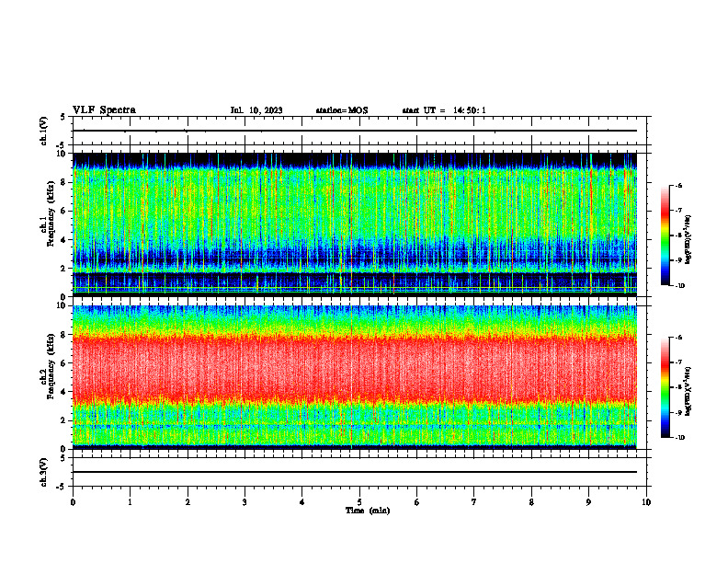Click the "Time (min)" axis title
The height and width of the screenshot is (563, 728).
point(368,511)
